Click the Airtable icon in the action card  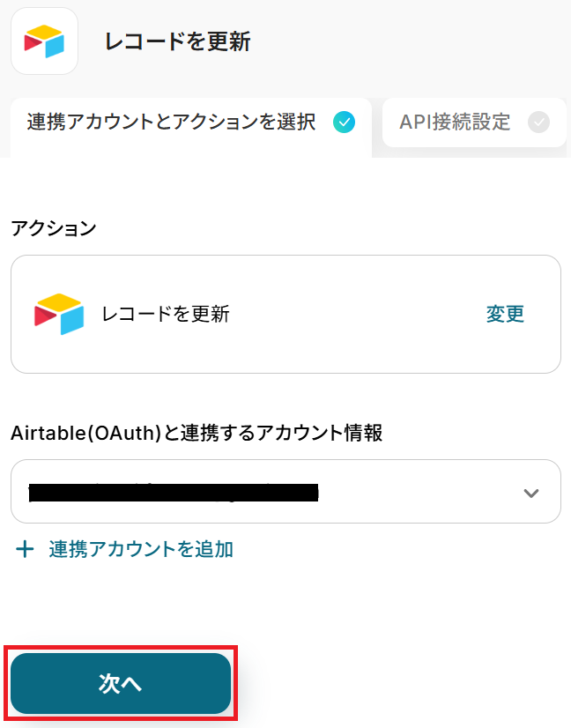click(x=59, y=314)
